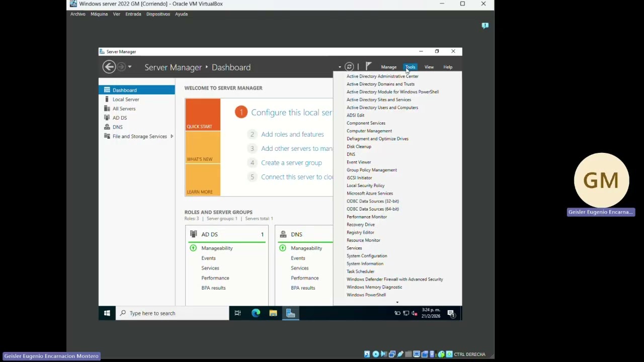Screen dimensions: 644x362
Task: Click Add roles and features link
Action: [x=292, y=134]
